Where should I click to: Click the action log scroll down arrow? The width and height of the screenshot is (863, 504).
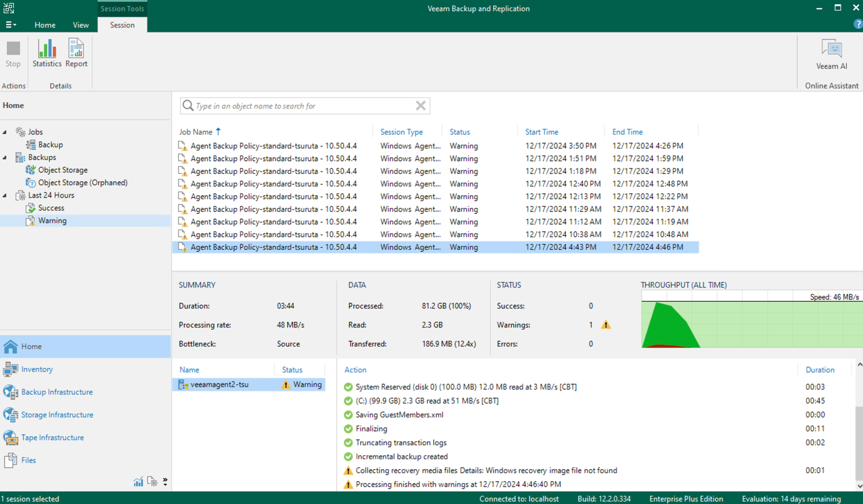[x=859, y=486]
